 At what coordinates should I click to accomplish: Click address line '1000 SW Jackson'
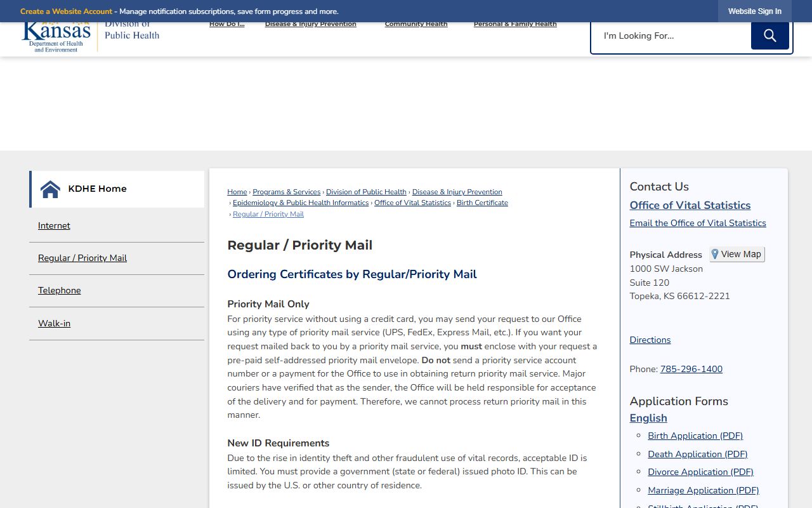[666, 269]
